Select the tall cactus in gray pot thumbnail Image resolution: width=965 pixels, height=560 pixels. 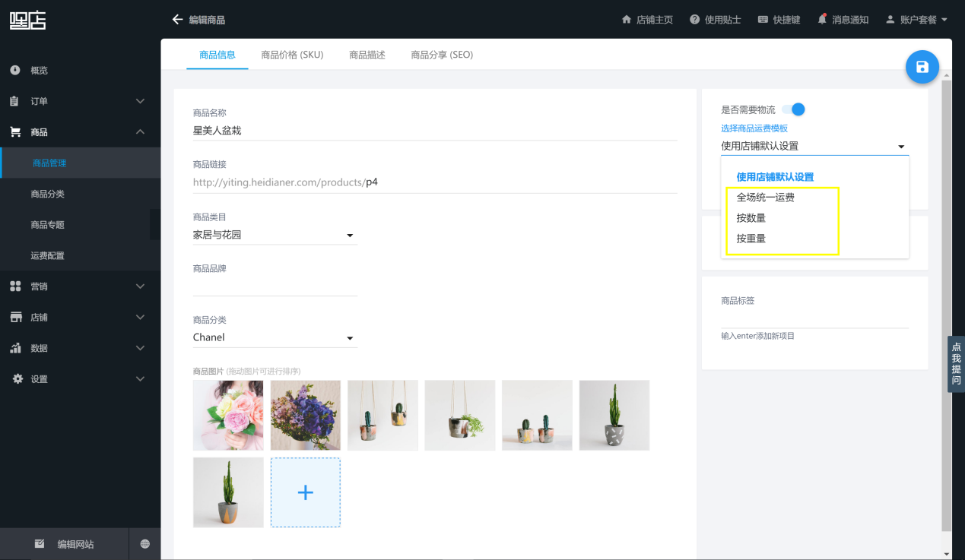[x=614, y=416]
